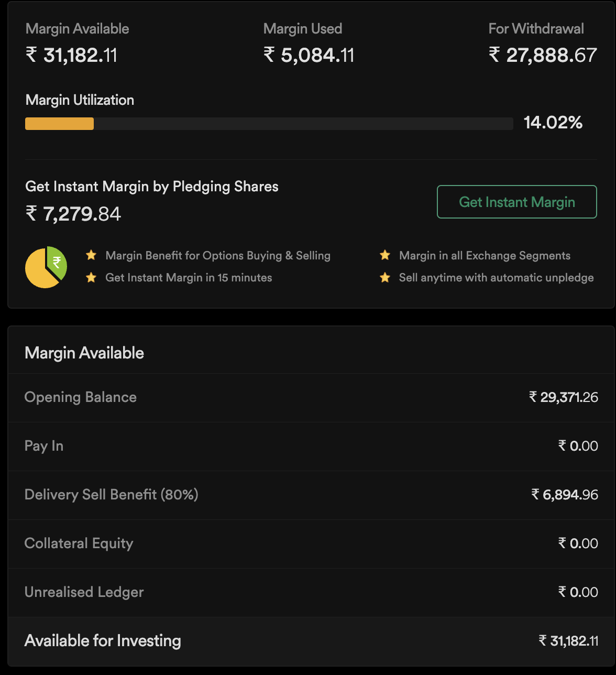The width and height of the screenshot is (616, 675).
Task: Click the Get Instant Margin button
Action: [x=516, y=202]
